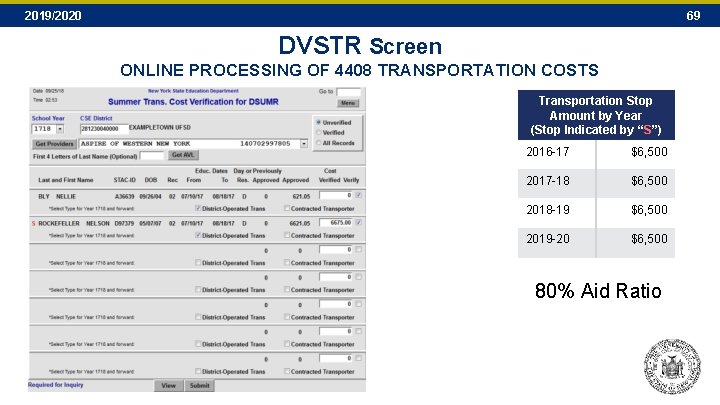Select the Unverified radio button
The width and height of the screenshot is (720, 405).
pyautogui.click(x=318, y=122)
